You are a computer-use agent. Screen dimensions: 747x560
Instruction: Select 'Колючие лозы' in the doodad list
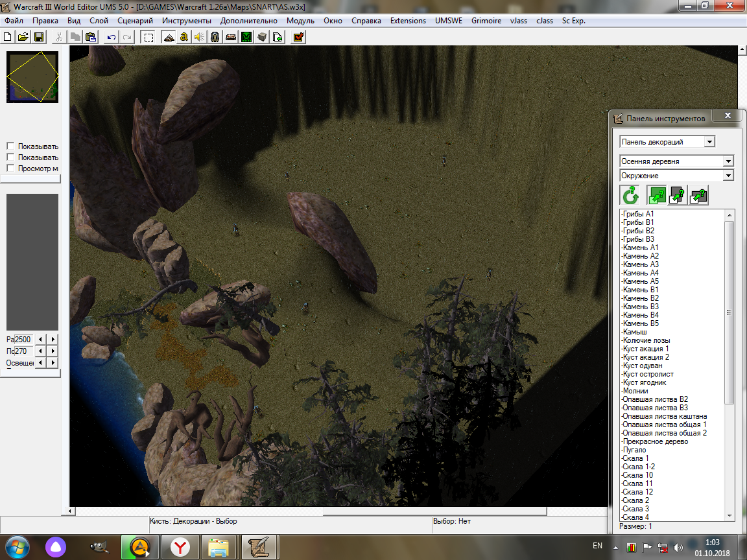[x=646, y=340]
